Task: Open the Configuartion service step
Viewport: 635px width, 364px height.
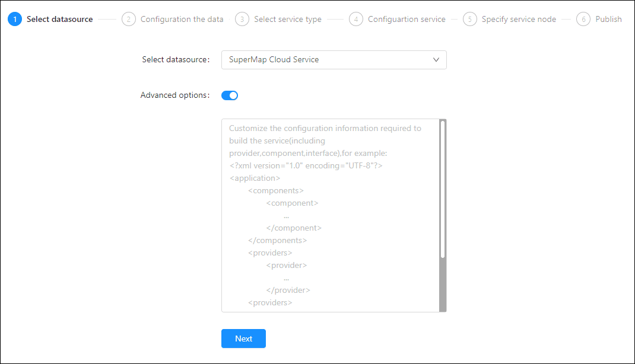Action: coord(407,19)
